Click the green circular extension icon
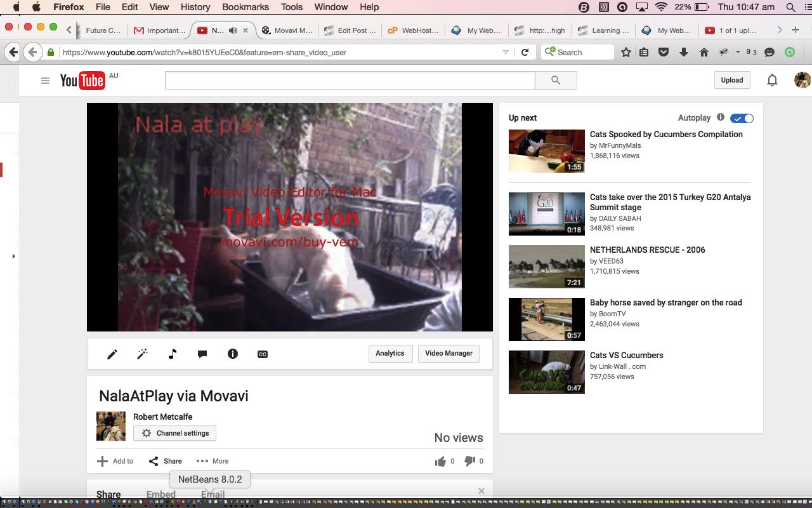Viewport: 812px width, 508px height. point(790,52)
